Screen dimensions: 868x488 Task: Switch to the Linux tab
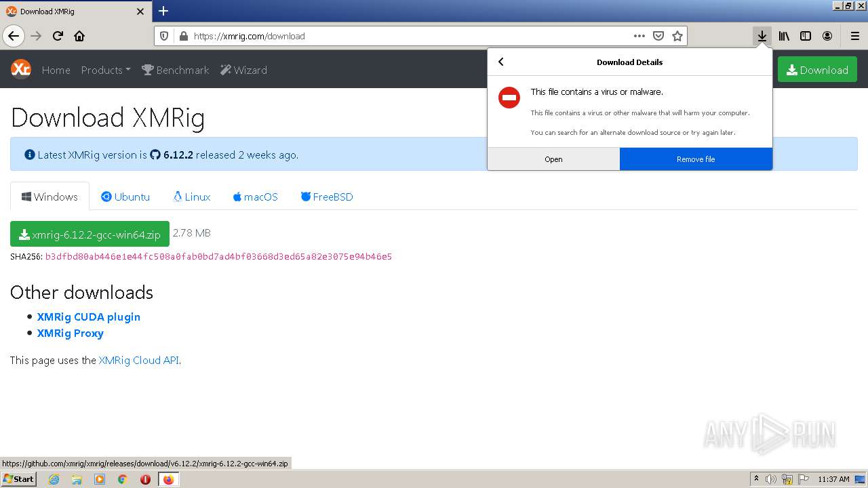[192, 197]
